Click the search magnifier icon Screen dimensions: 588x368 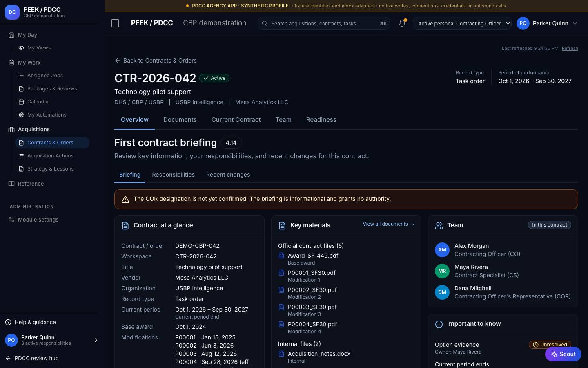point(265,23)
